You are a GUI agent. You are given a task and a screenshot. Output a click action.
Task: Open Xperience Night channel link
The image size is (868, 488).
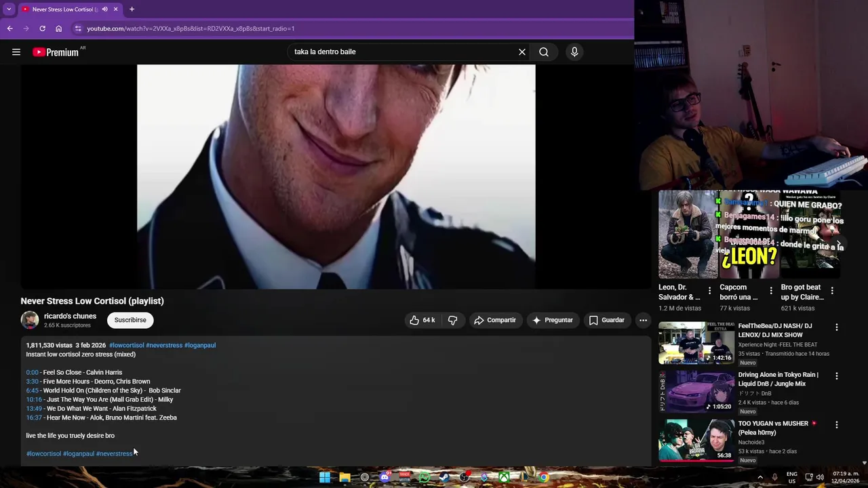(778, 345)
